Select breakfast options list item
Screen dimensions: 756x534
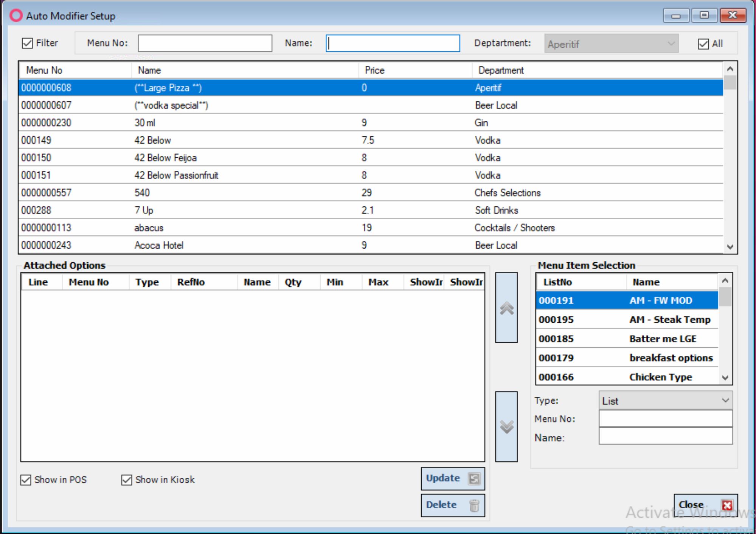pyautogui.click(x=627, y=358)
